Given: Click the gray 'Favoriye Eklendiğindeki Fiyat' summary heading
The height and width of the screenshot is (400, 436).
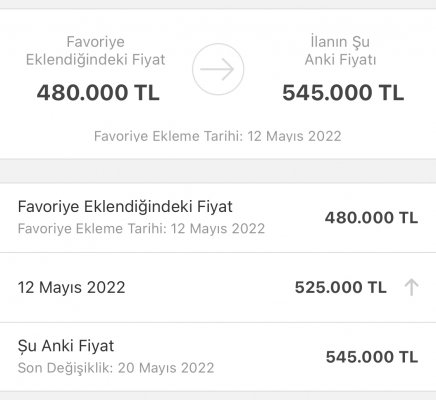Looking at the screenshot, I should (x=96, y=51).
